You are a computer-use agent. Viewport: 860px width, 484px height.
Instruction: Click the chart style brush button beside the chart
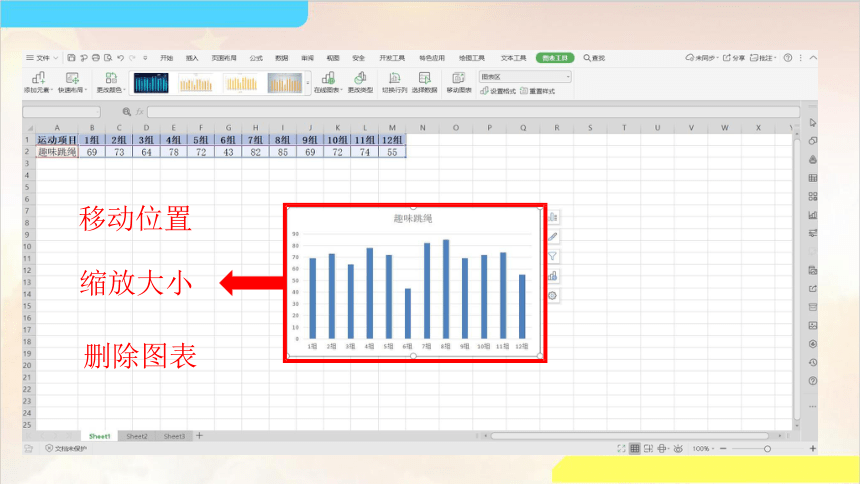[552, 237]
